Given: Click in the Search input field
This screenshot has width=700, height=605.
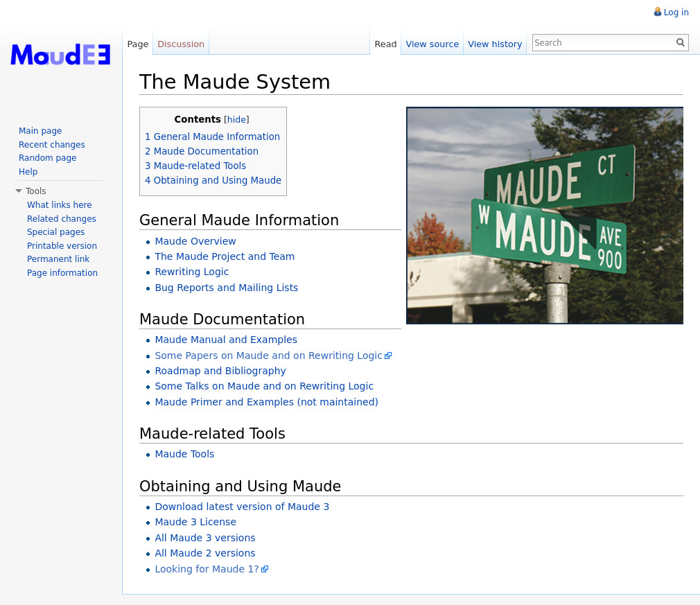Looking at the screenshot, I should tap(603, 43).
